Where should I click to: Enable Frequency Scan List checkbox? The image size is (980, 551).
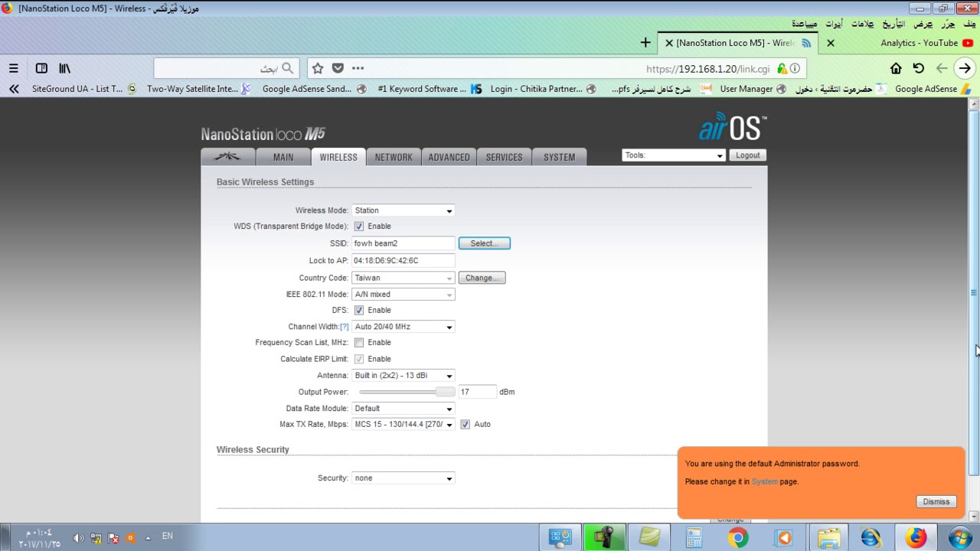coord(359,343)
